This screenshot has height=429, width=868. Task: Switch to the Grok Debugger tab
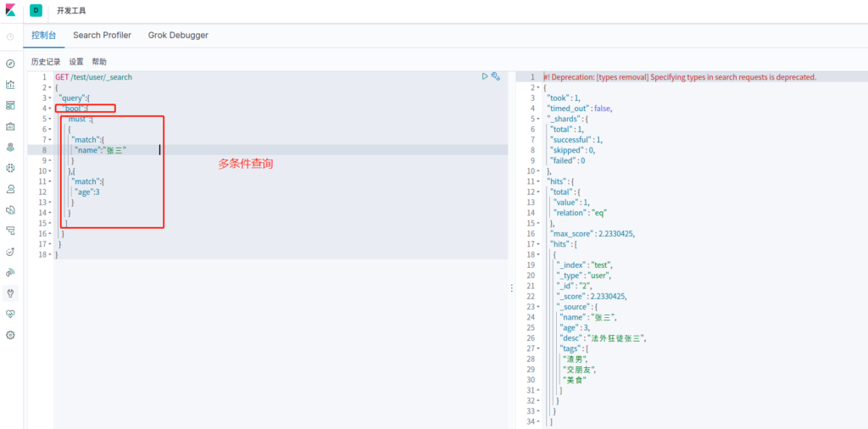(178, 36)
